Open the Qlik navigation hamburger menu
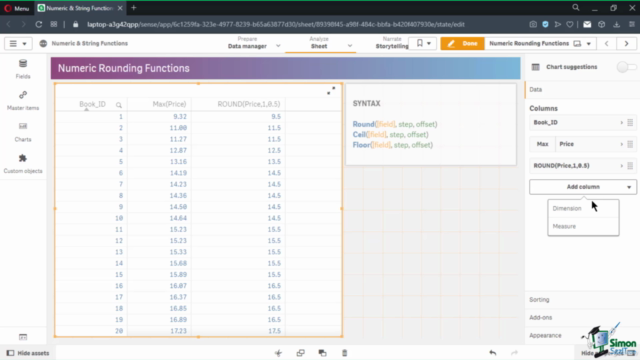This screenshot has height=360, width=640. point(18,43)
